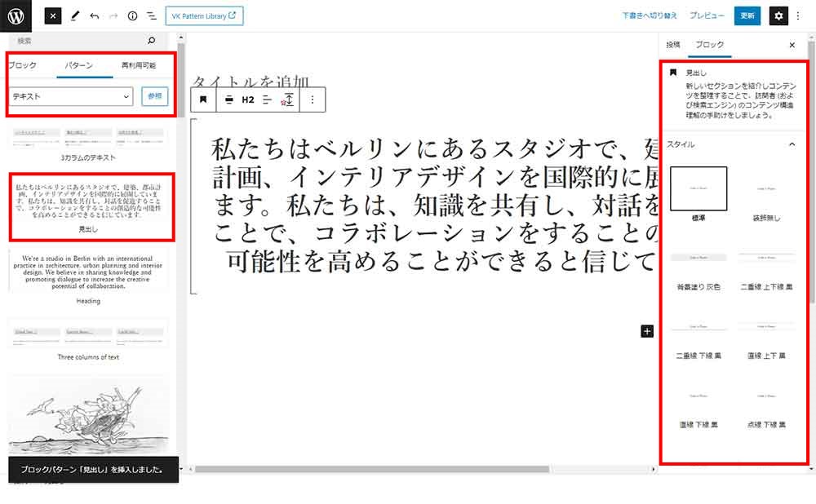Open the VK Pattern Library link

[204, 15]
